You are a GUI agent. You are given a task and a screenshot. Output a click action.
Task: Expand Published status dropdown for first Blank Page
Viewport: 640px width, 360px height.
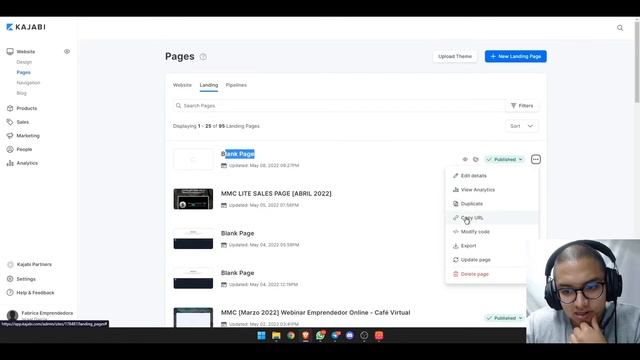(504, 159)
